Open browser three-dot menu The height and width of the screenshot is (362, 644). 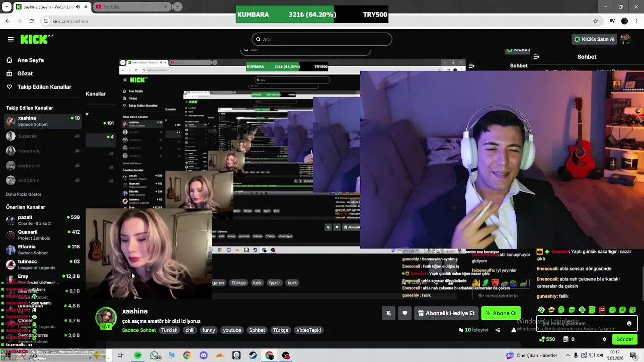tap(636, 21)
